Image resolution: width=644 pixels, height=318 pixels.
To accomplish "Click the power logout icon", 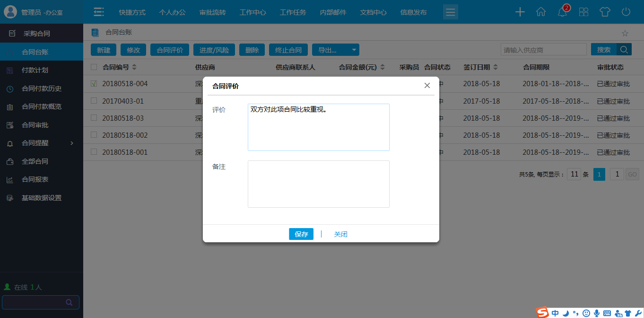I will point(626,12).
